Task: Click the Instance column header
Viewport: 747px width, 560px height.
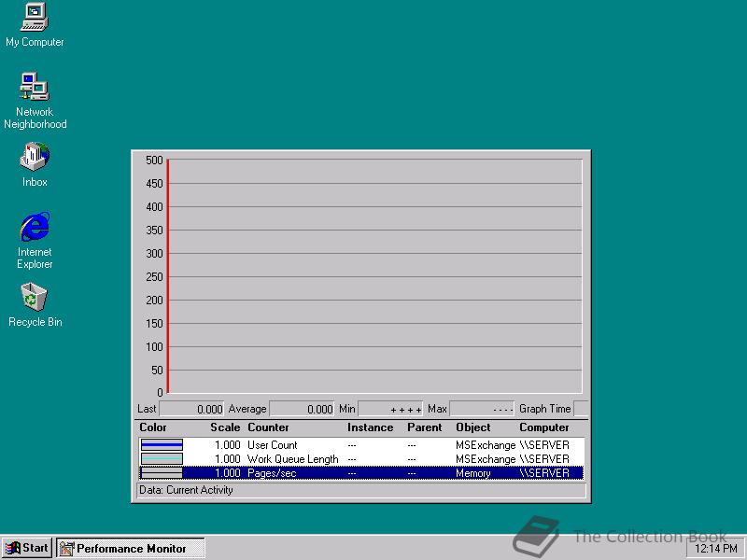Action: coord(370,427)
